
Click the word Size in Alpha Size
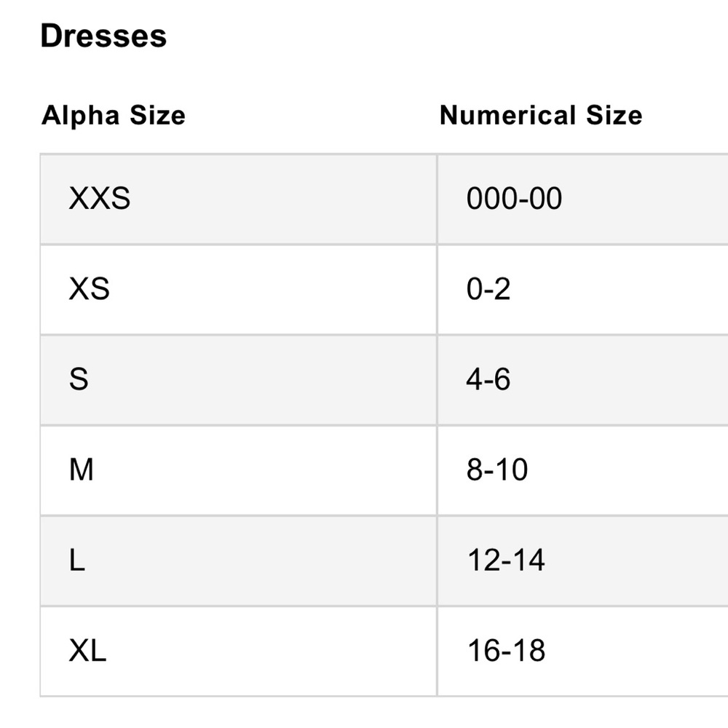pos(157,115)
